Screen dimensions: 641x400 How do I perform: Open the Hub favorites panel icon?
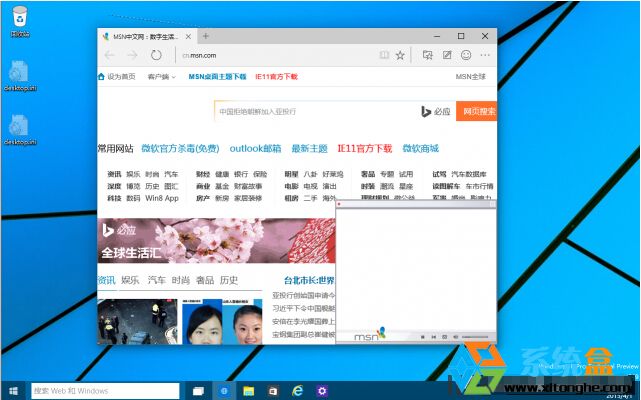[428, 55]
